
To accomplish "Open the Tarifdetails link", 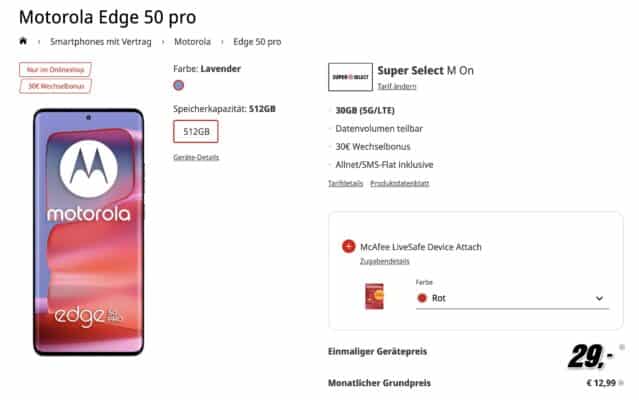I will (346, 183).
